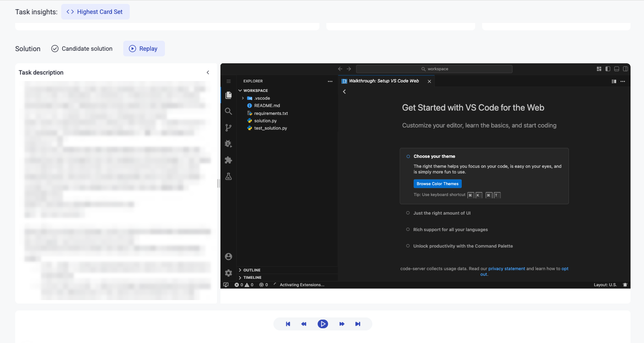Click the Layout: U.S. status bar entry
Image resolution: width=644 pixels, height=343 pixels.
[x=605, y=285]
